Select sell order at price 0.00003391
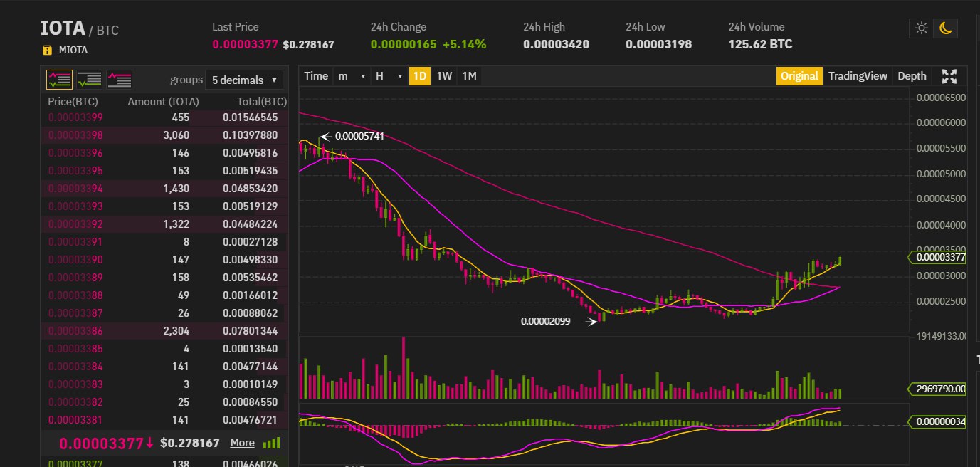The height and width of the screenshot is (467, 980). [x=164, y=241]
